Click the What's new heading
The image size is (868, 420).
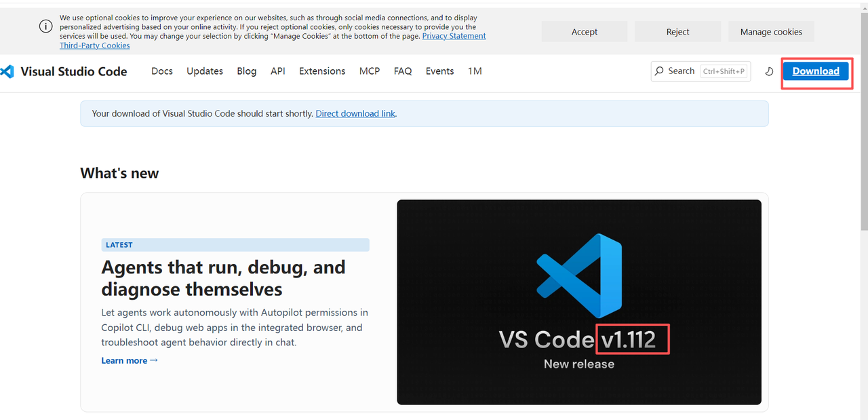119,173
